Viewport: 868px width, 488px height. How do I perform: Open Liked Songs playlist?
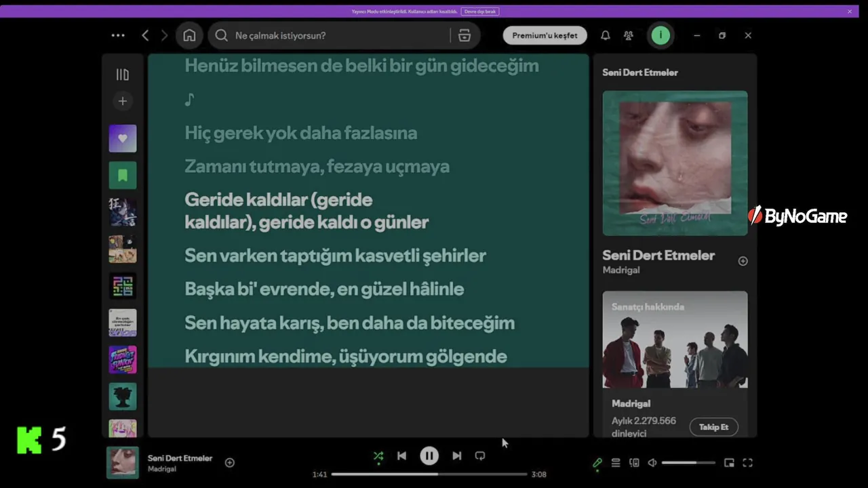click(x=123, y=138)
